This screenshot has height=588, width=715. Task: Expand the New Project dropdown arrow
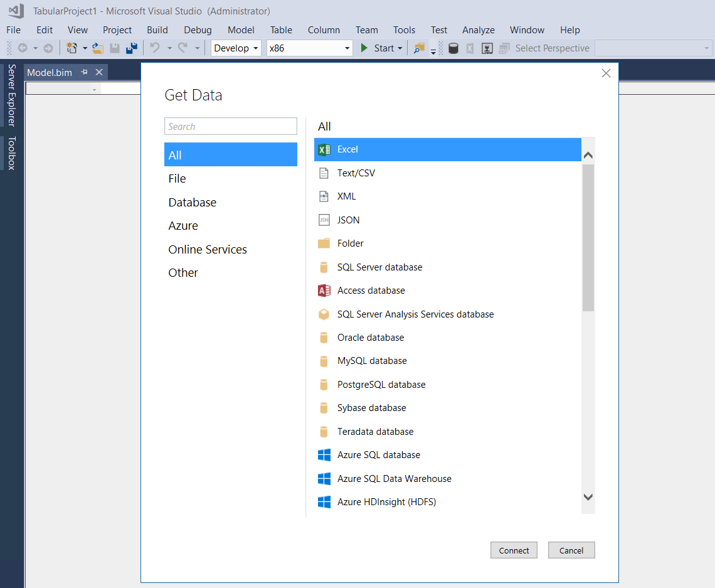pos(85,48)
